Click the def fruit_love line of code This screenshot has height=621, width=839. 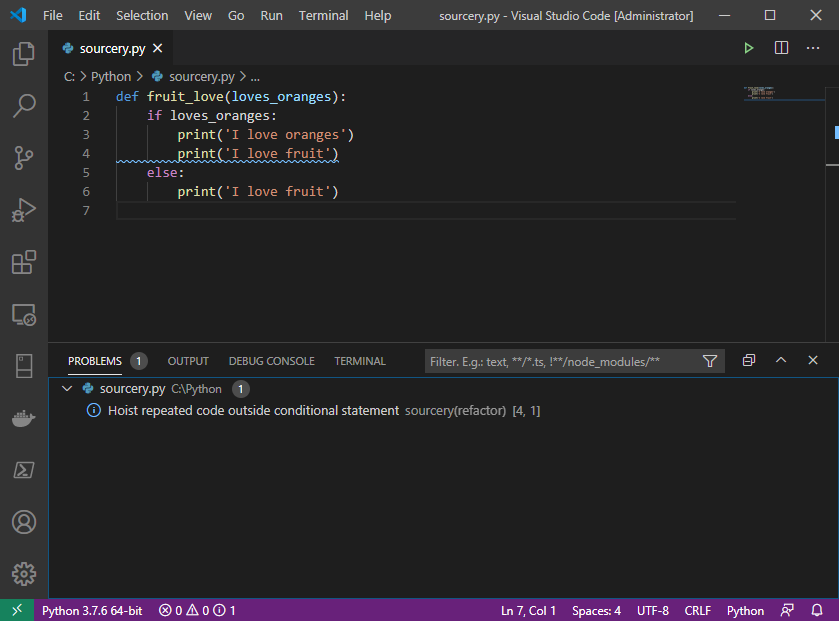pos(231,97)
